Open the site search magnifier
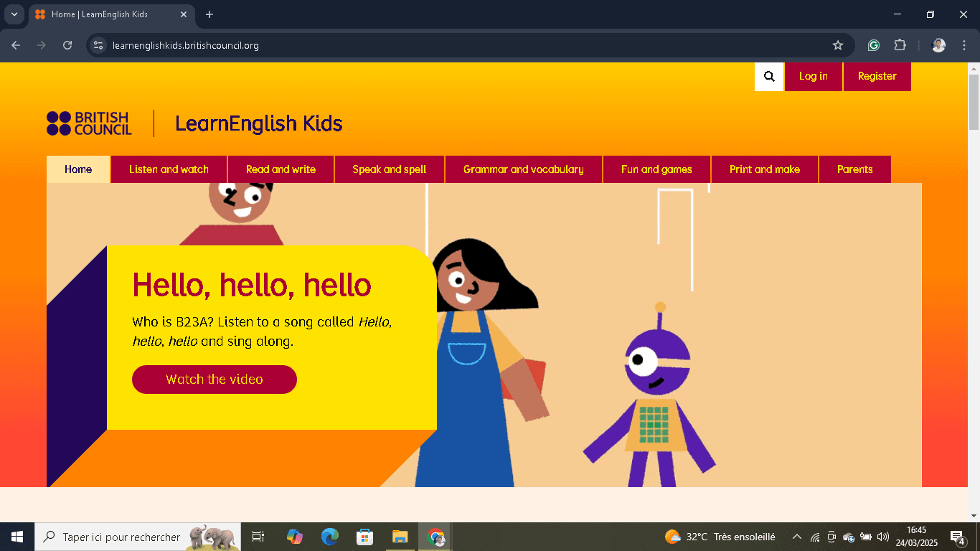Screen dimensions: 980x551 (768, 76)
